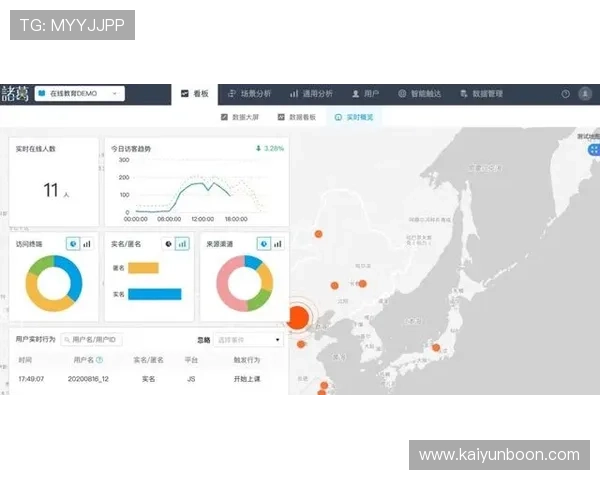Click the orange map marker in Japan
This screenshot has height=480, width=600.
pos(436,348)
